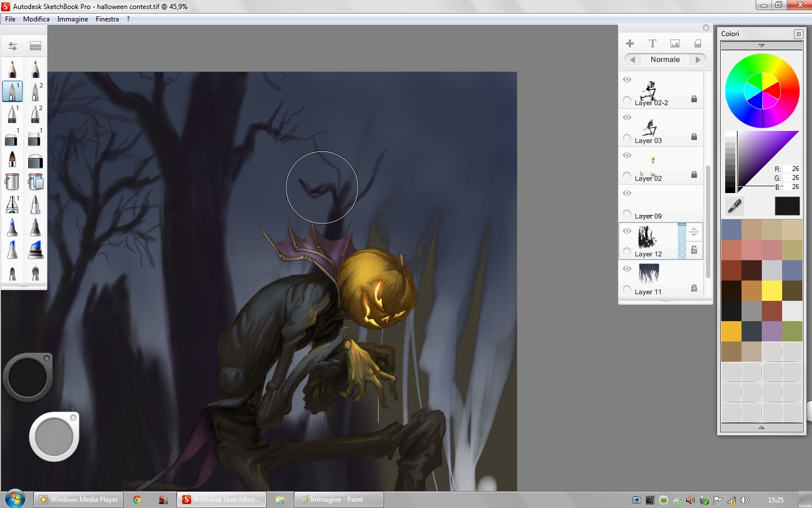Select the paintbrush 2 tool
The image size is (812, 508).
click(35, 91)
